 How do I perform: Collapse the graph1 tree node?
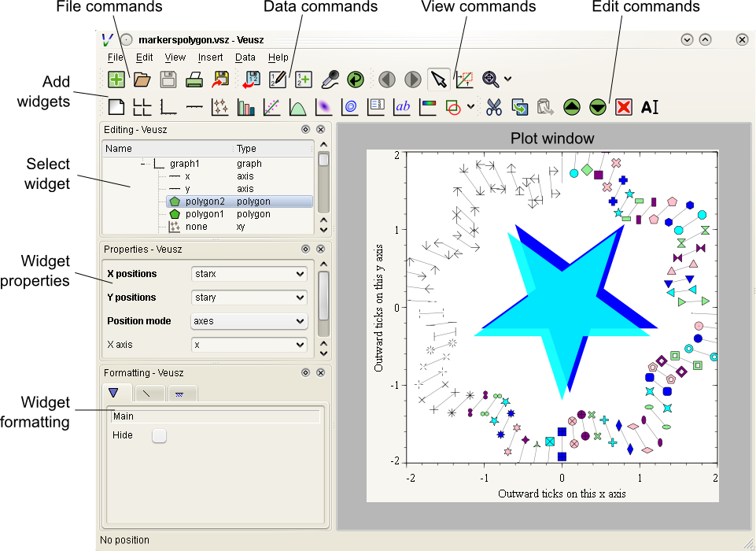(x=144, y=164)
